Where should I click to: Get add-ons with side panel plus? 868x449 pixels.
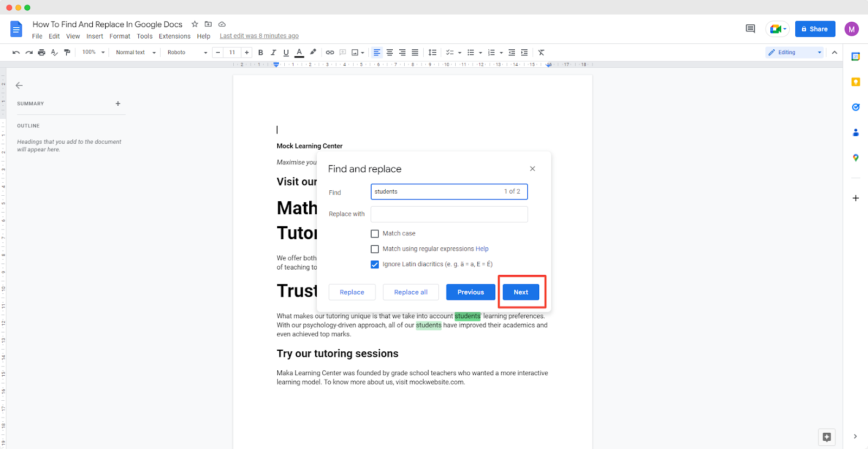pyautogui.click(x=856, y=198)
